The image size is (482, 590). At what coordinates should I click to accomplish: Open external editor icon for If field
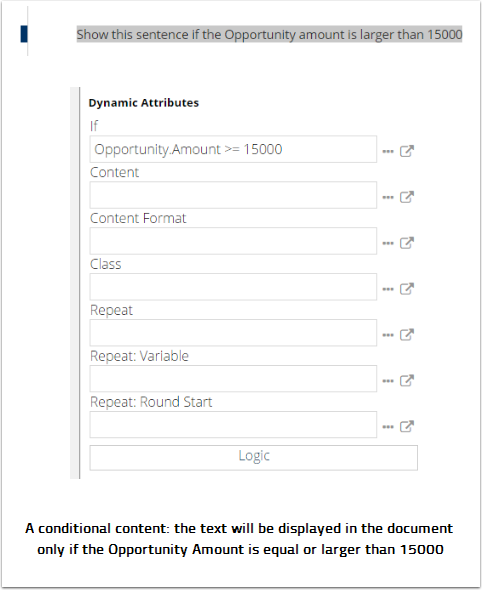[407, 151]
